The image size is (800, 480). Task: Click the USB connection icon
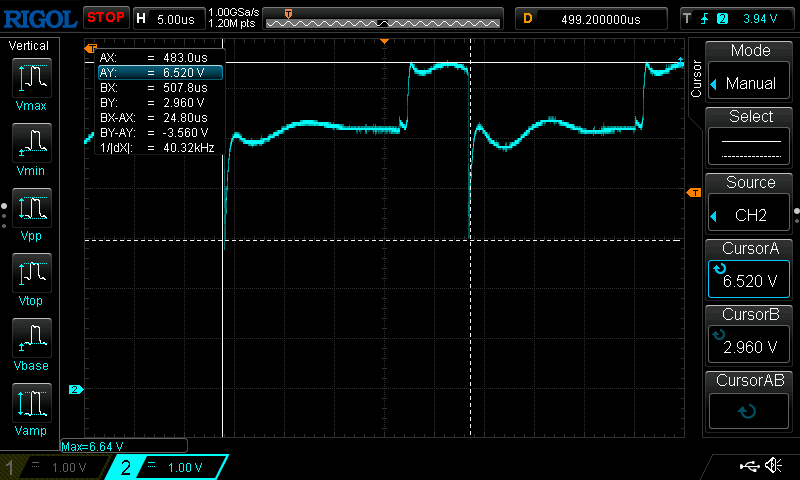coord(749,465)
